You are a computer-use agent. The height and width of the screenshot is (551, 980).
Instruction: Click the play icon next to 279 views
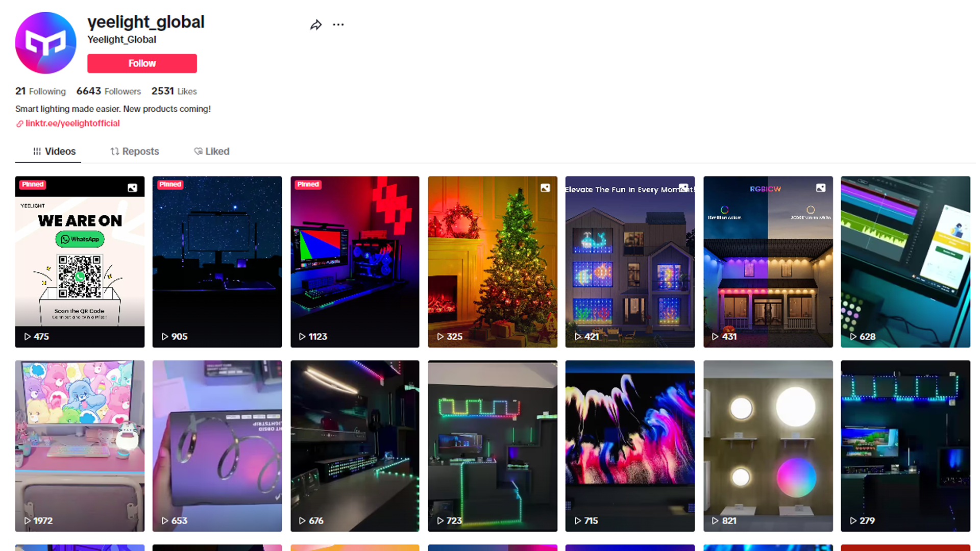click(x=853, y=521)
